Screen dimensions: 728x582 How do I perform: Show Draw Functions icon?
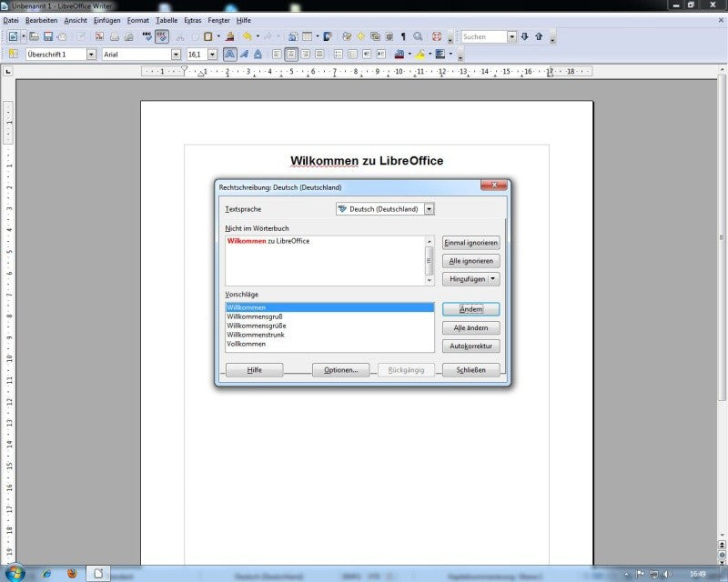pos(328,36)
